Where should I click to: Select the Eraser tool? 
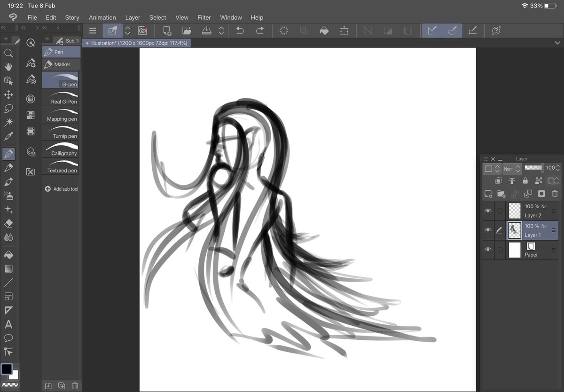tap(8, 224)
